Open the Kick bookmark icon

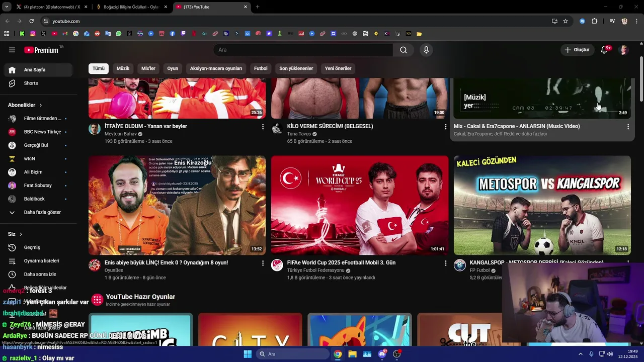(22, 34)
